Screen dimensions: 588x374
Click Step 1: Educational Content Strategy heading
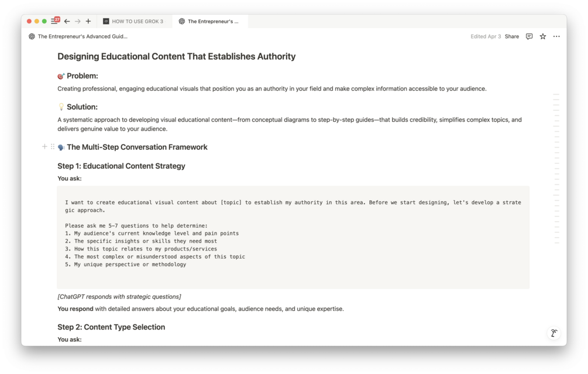pos(121,166)
